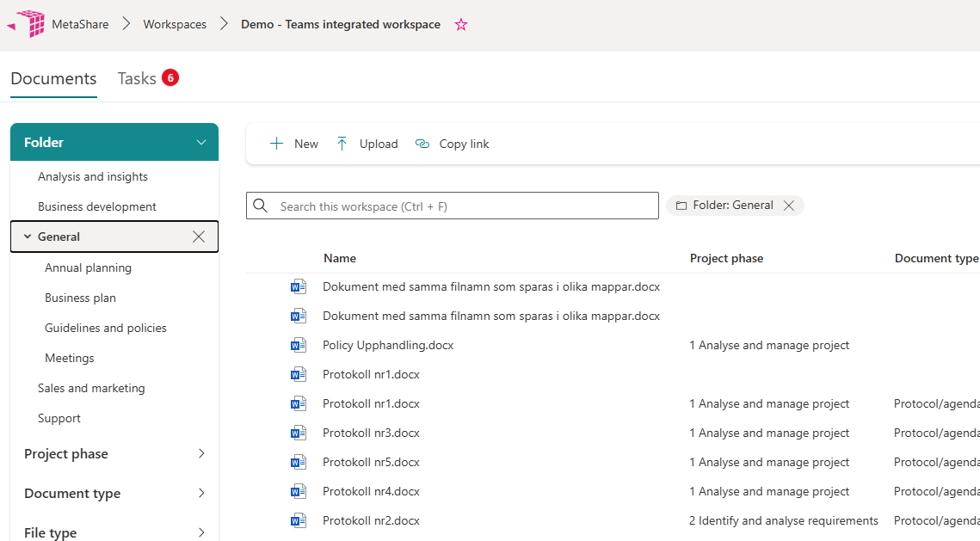Go to Workspaces breadcrumb link
Image resolution: width=980 pixels, height=541 pixels.
pos(175,25)
